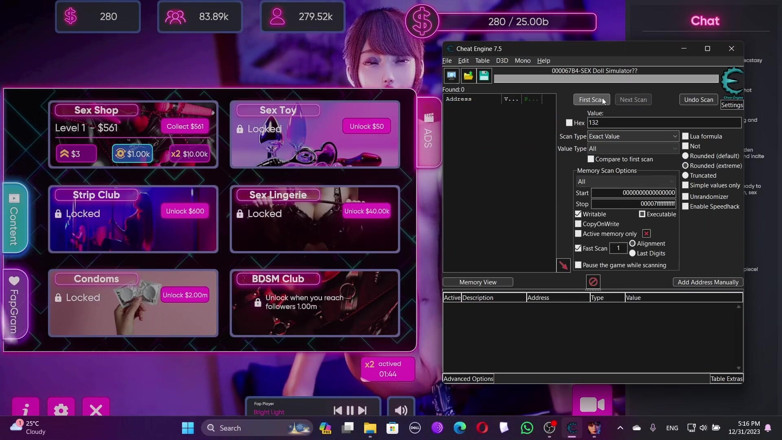Open Dell app from taskbar
Screen dimensions: 782x440
pos(414,428)
